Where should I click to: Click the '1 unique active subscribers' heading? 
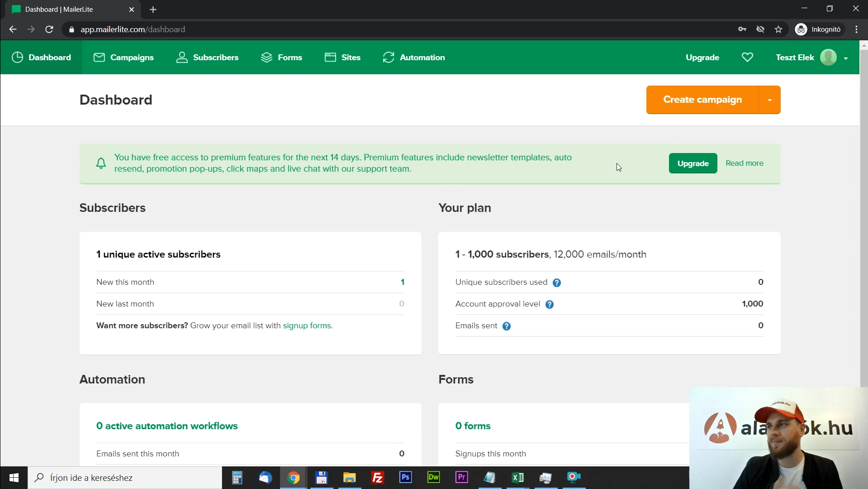pos(158,254)
